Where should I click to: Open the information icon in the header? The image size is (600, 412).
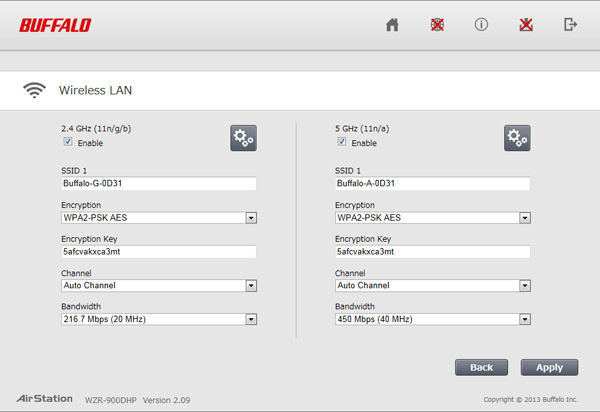click(x=481, y=25)
